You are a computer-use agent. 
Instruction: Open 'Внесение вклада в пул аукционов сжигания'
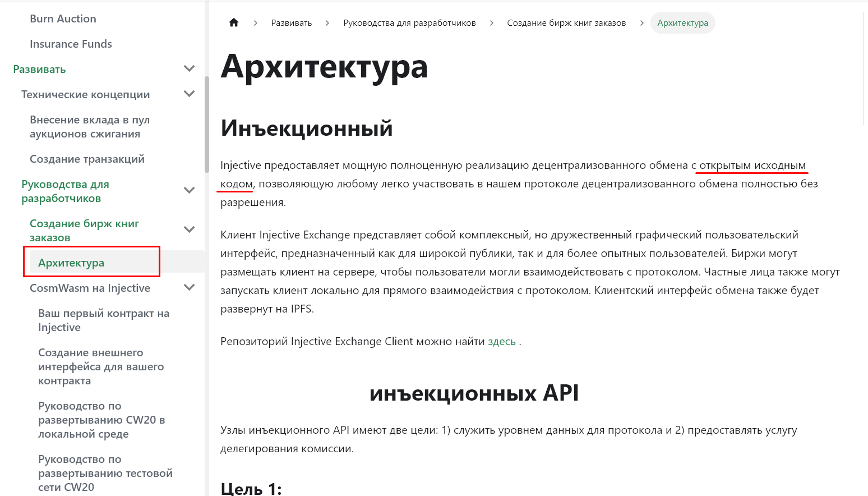click(x=90, y=127)
